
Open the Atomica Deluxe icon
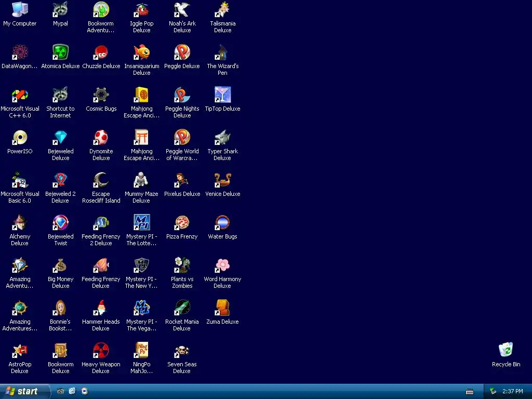[60, 52]
